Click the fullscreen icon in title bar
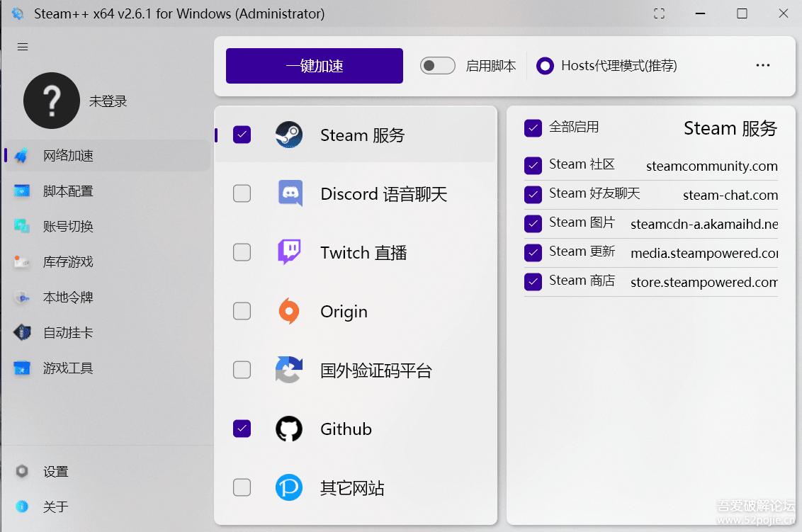Image resolution: width=802 pixels, height=532 pixels. 659,13
